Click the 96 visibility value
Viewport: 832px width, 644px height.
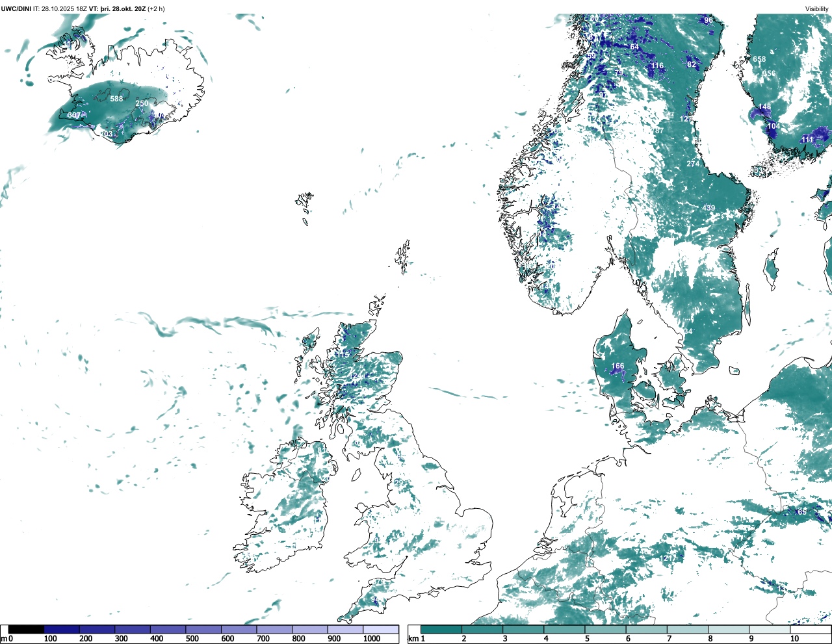[708, 20]
